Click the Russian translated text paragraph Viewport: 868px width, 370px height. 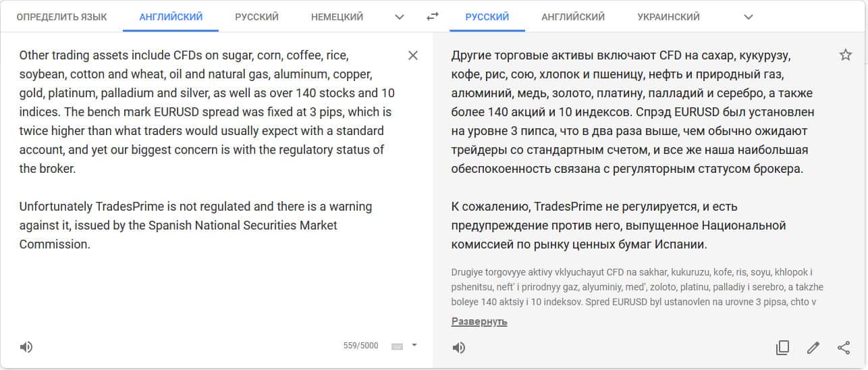632,111
